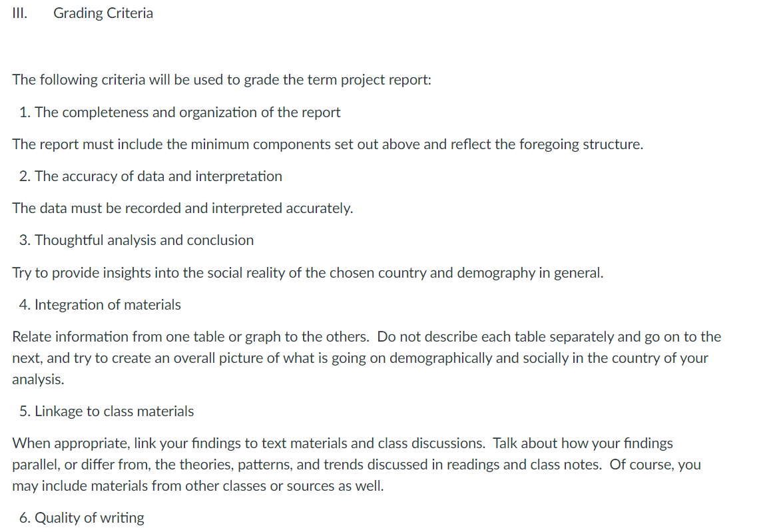Click the sentence 'Talk about how your findings'

point(583,443)
